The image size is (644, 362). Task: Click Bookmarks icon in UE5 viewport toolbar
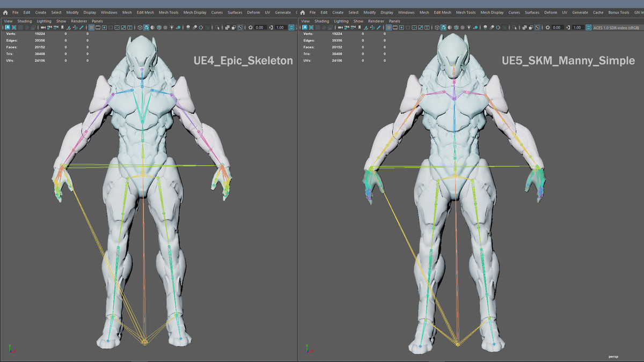point(359,27)
